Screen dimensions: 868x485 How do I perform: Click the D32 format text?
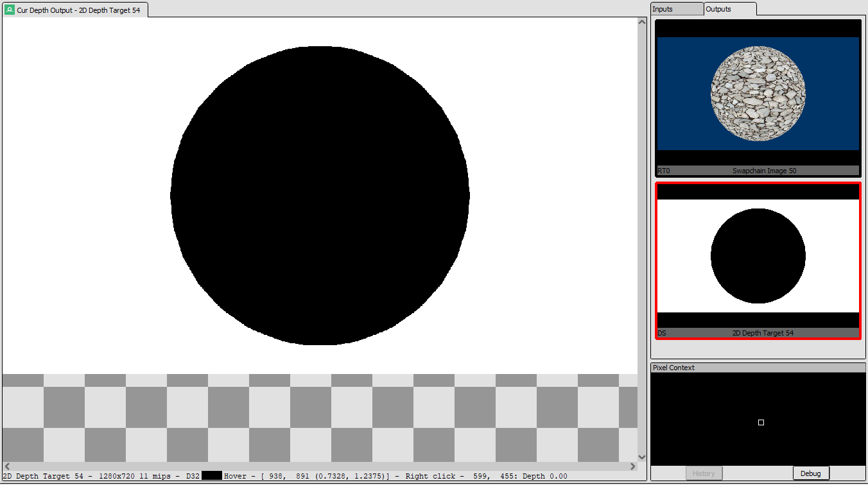pos(193,476)
